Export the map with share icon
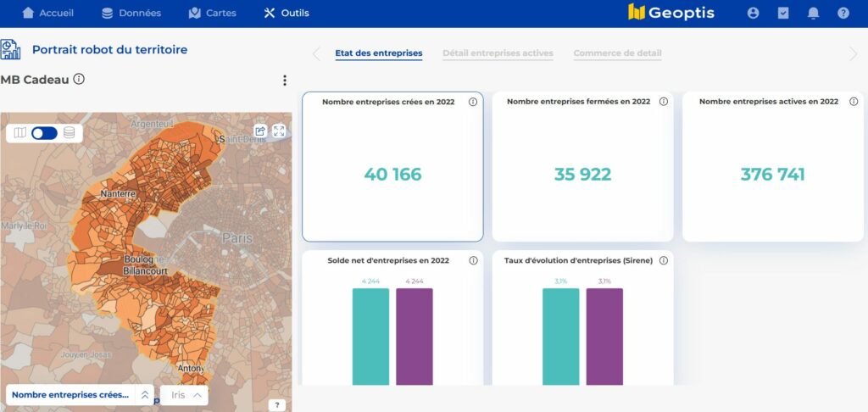The height and width of the screenshot is (412, 868). pyautogui.click(x=260, y=131)
